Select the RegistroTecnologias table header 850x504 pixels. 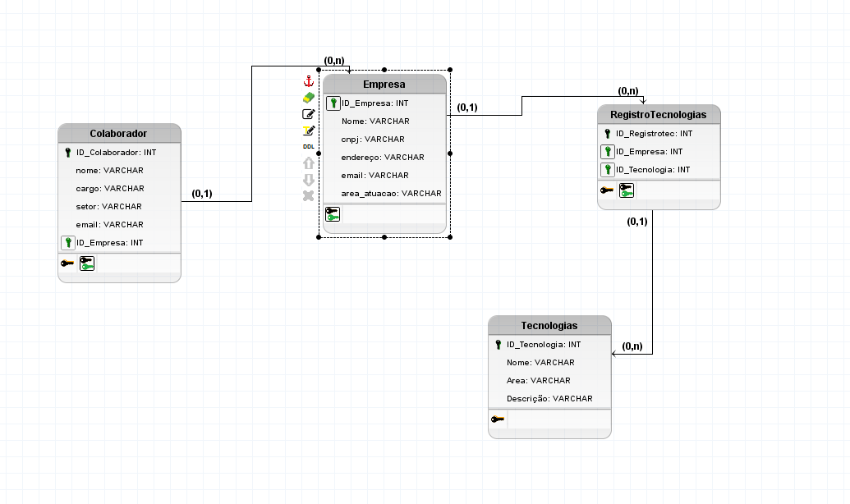coord(658,115)
